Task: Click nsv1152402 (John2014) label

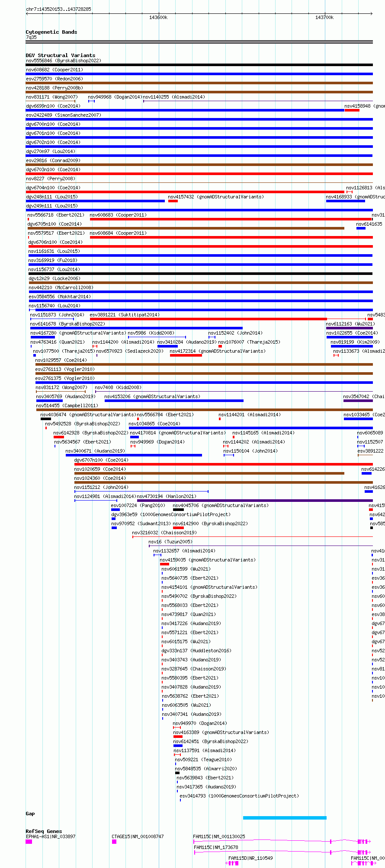Action: coord(235,333)
